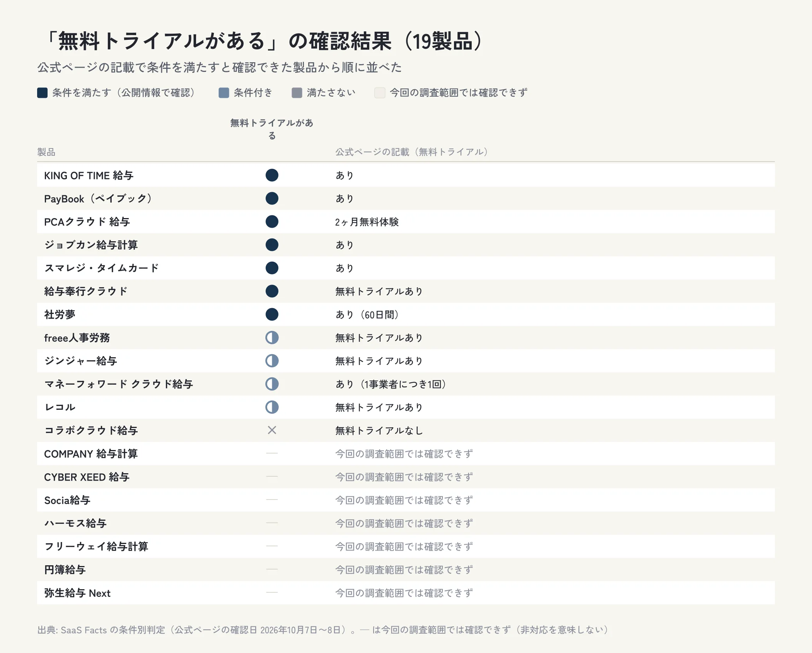Click the gray 満たさない legend swatch
The image size is (812, 653).
297,93
